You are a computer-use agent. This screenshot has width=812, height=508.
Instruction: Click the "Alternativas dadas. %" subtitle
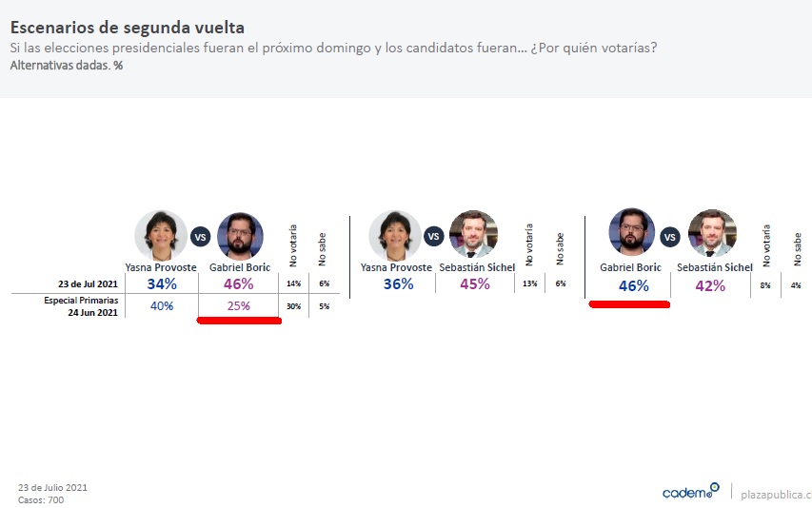click(x=66, y=66)
